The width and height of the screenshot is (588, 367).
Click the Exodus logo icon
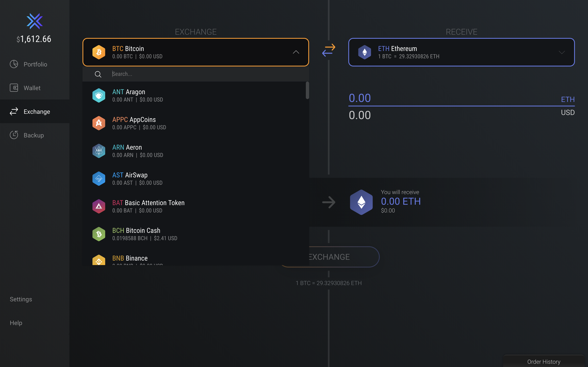click(x=35, y=21)
